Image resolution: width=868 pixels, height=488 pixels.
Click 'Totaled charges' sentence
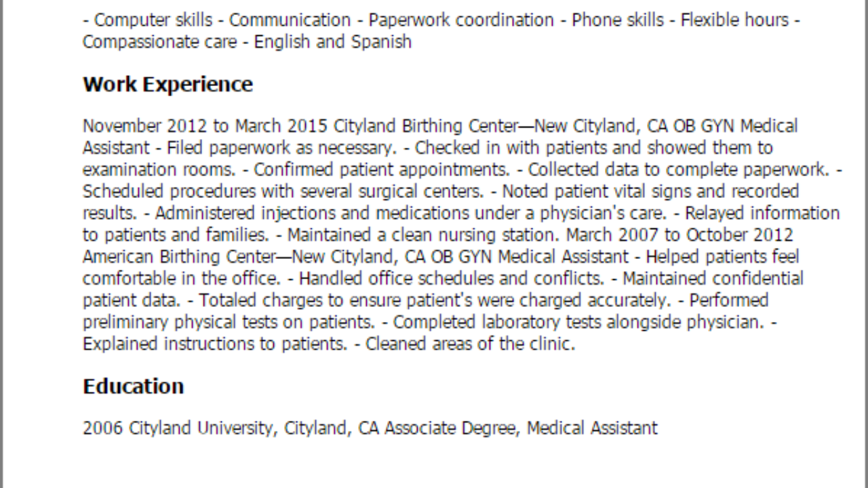pyautogui.click(x=435, y=300)
